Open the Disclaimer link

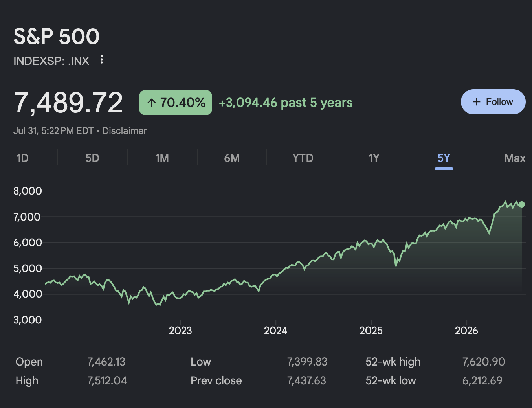(125, 131)
